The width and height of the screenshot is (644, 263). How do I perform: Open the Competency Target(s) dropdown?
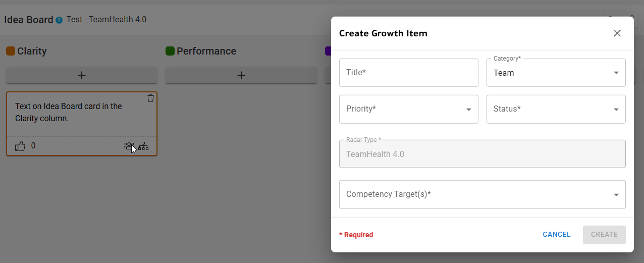pyautogui.click(x=482, y=194)
